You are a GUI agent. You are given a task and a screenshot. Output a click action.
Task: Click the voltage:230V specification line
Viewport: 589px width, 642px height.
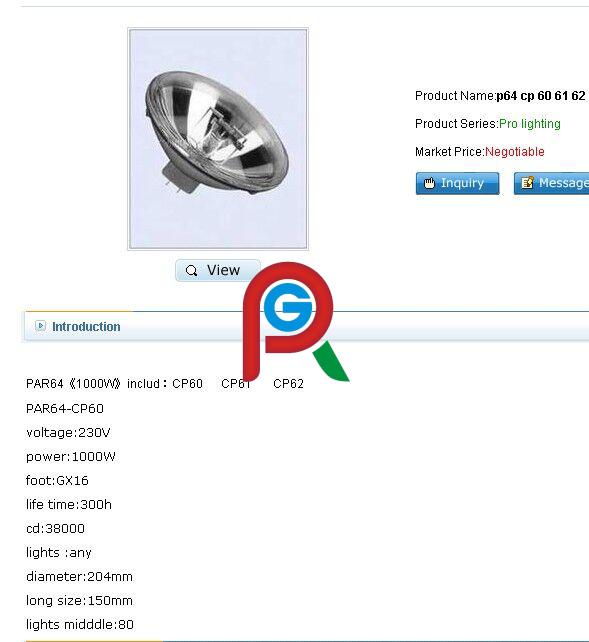click(x=68, y=433)
